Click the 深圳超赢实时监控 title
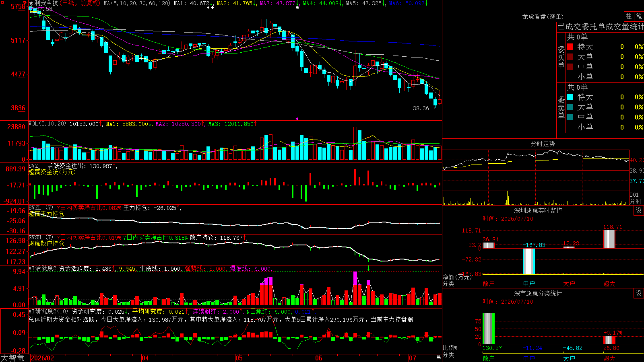Viewport: 644px width, 362px height. tap(538, 210)
